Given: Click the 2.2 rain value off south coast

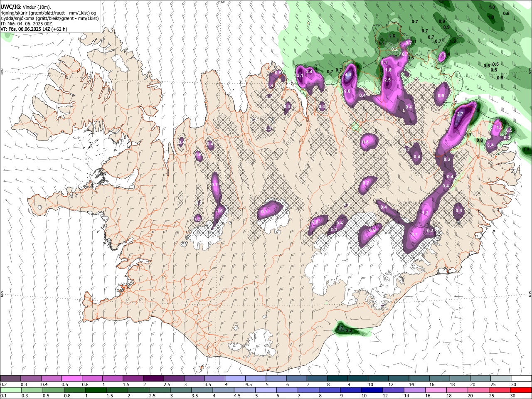Looking at the screenshot, I should pyautogui.click(x=350, y=331).
